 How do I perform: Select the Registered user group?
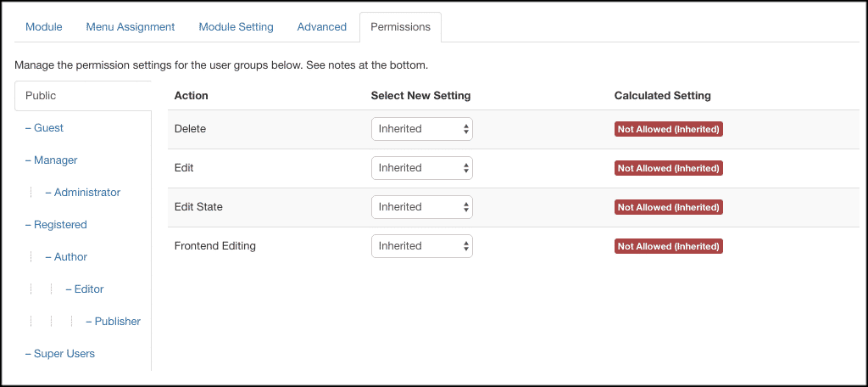[60, 225]
